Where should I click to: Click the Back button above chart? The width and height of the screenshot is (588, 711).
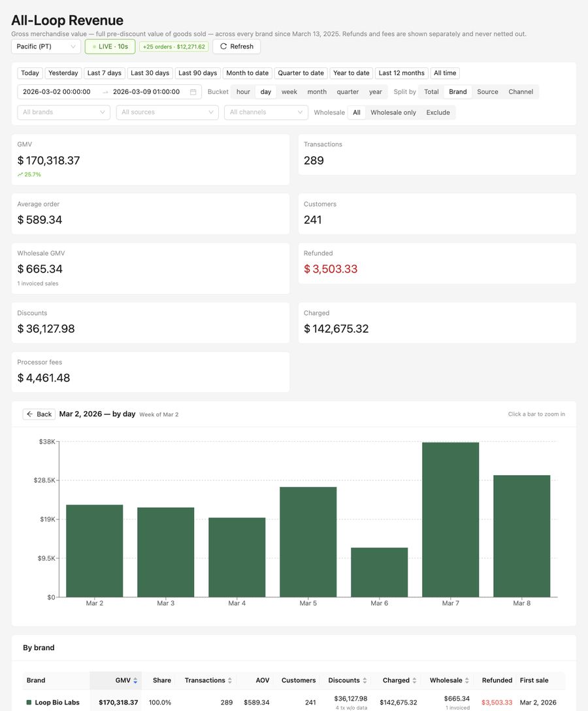coord(39,414)
